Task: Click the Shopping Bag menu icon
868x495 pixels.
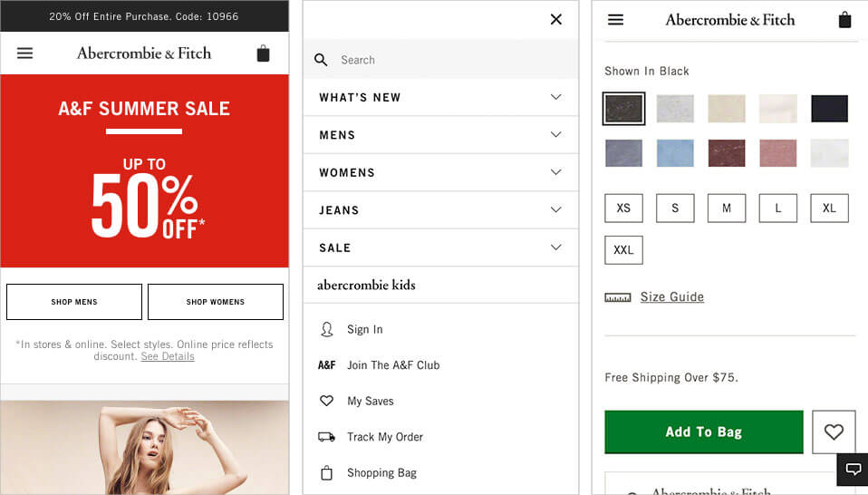Action: coord(326,473)
